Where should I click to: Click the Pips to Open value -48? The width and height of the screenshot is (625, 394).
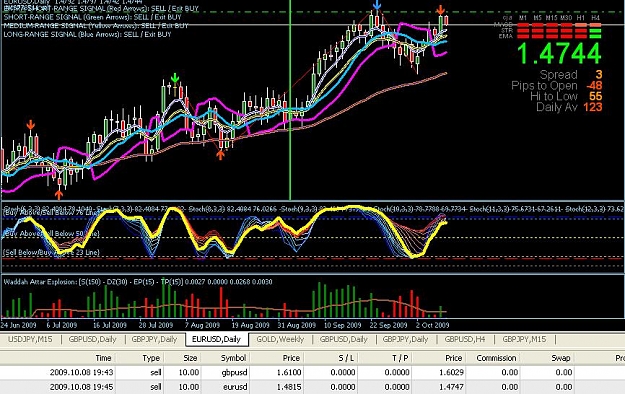coord(594,85)
